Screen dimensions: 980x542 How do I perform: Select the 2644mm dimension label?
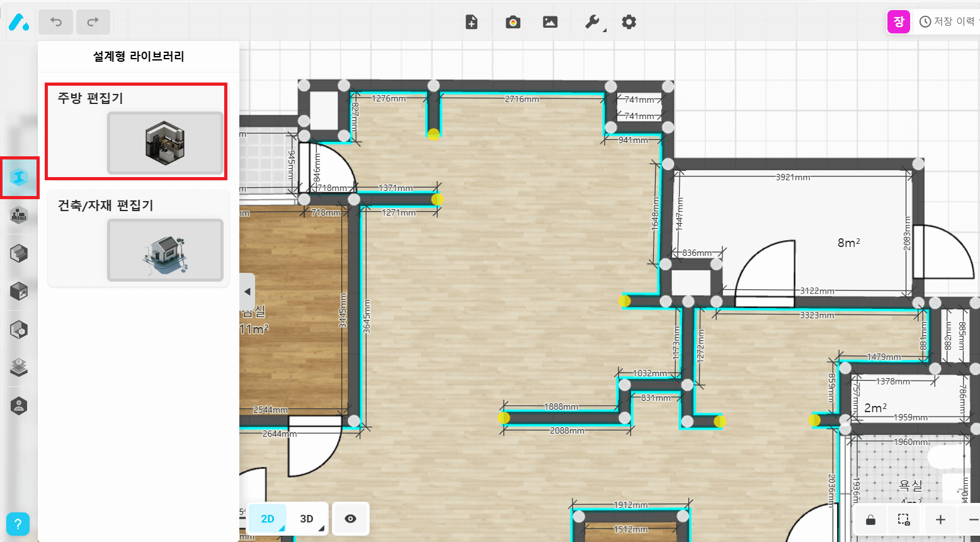pyautogui.click(x=280, y=434)
